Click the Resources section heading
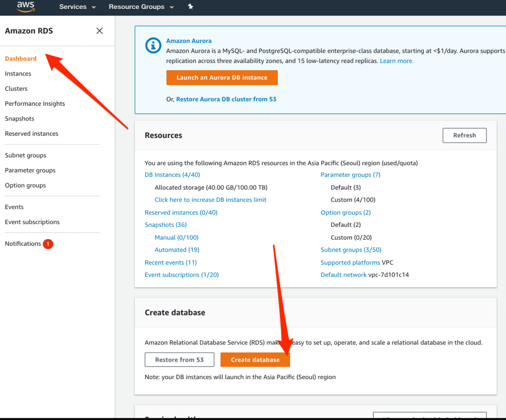This screenshot has width=506, height=420. point(163,135)
